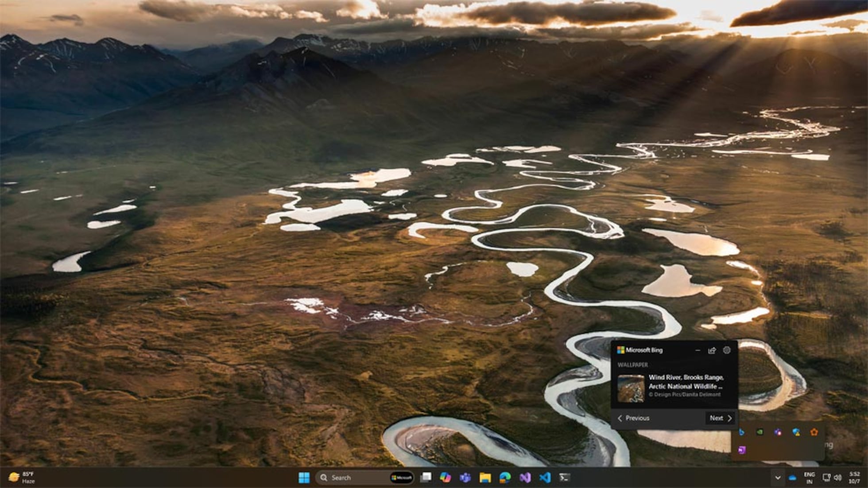The width and height of the screenshot is (868, 488).
Task: Expand the hidden icons chevron in system tray
Action: [778, 478]
